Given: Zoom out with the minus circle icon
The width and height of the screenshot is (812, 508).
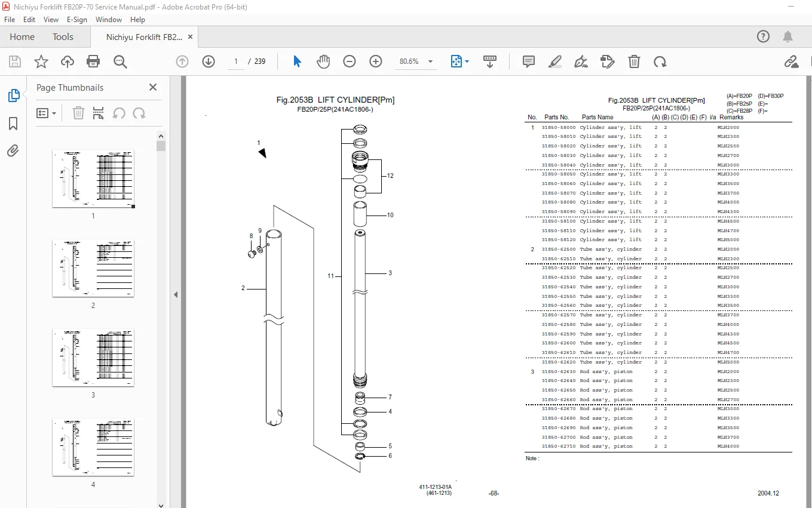Looking at the screenshot, I should (350, 61).
